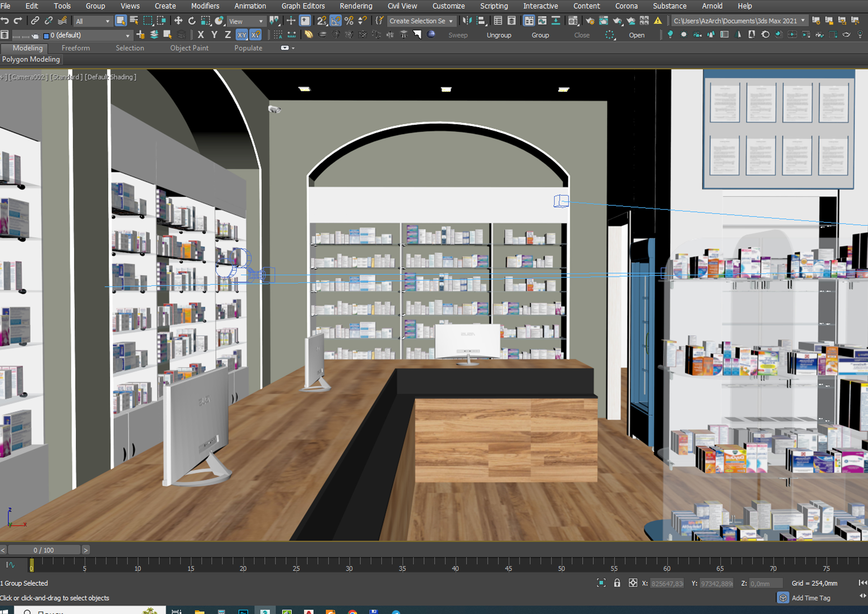Click Add Time Tag
The height and width of the screenshot is (614, 868).
811,598
